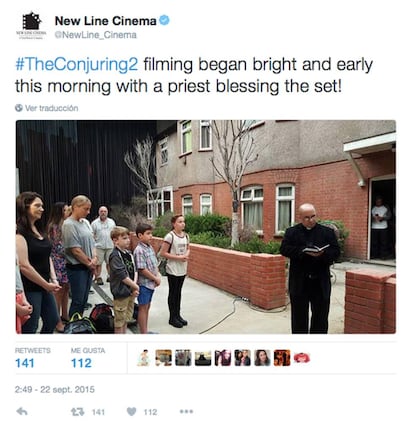Viewport: 414px width, 427px height.
Task: View the 141 retweets count
Action: click(x=25, y=363)
